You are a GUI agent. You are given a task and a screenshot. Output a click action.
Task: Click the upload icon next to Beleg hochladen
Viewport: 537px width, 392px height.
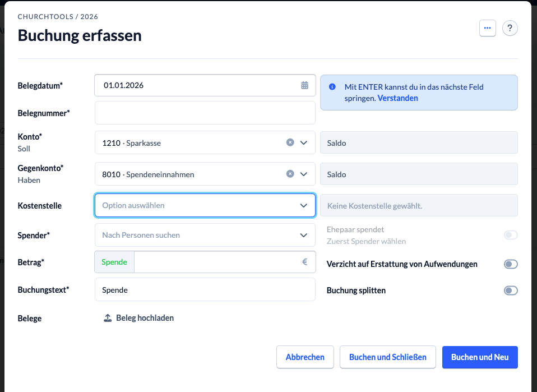[108, 318]
